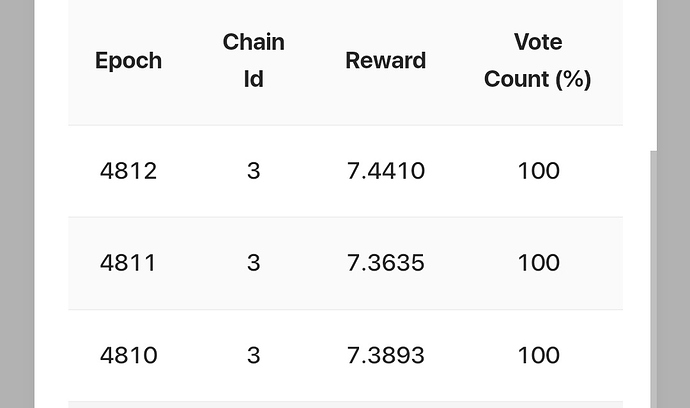The image size is (690, 408).
Task: Click reward value 7.3635
Action: coord(385,263)
